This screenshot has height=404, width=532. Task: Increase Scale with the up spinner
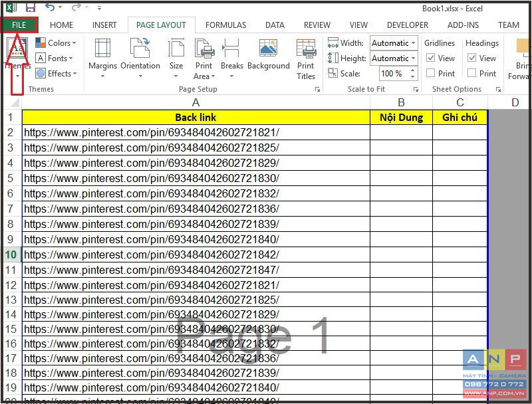412,70
